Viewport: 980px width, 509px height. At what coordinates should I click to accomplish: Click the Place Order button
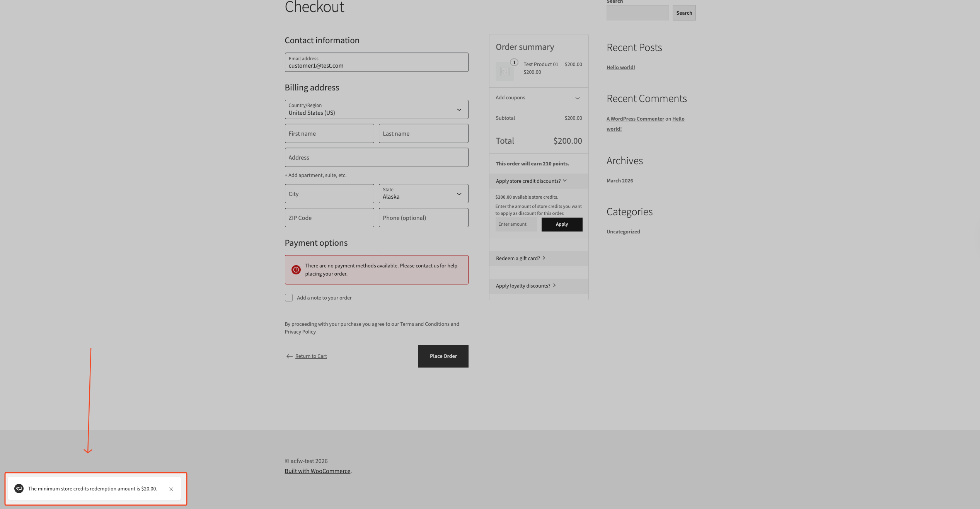(443, 356)
